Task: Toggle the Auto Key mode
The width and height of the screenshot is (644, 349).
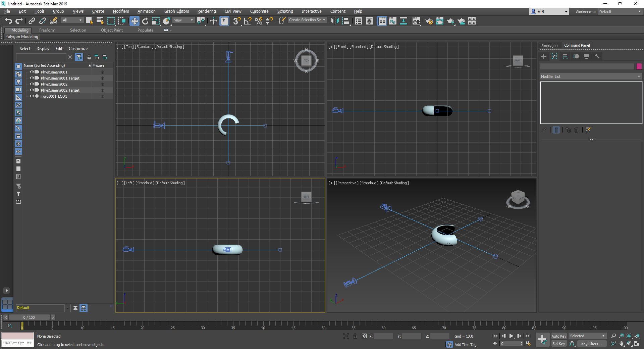Action: click(x=558, y=336)
